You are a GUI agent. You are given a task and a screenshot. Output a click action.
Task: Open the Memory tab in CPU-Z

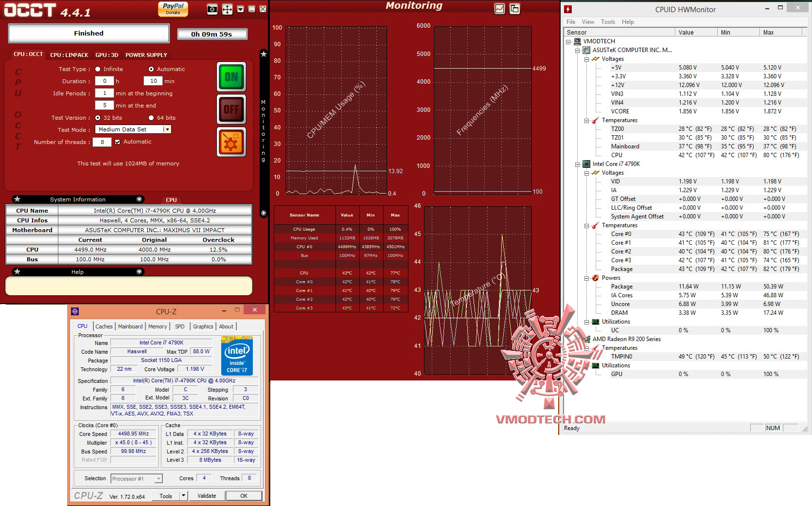(x=158, y=326)
